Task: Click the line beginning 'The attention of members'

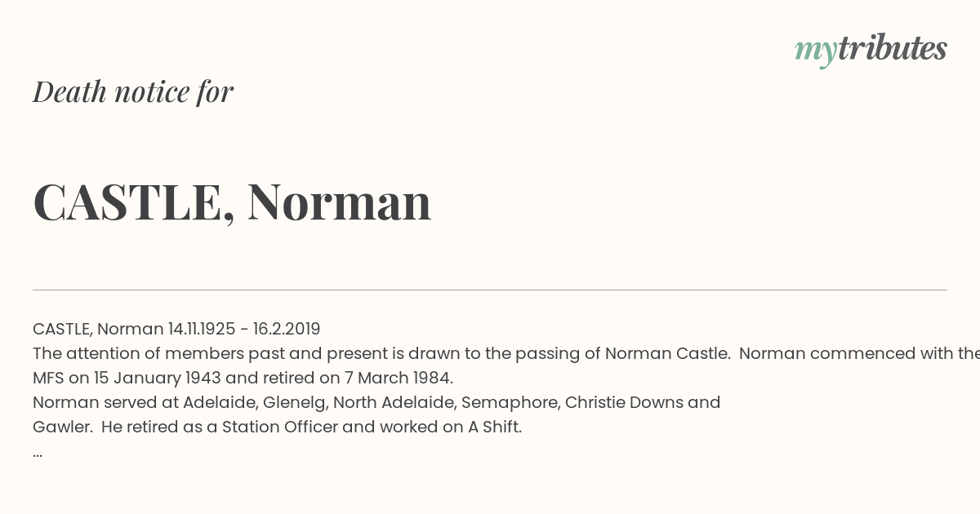Action: 506,353
